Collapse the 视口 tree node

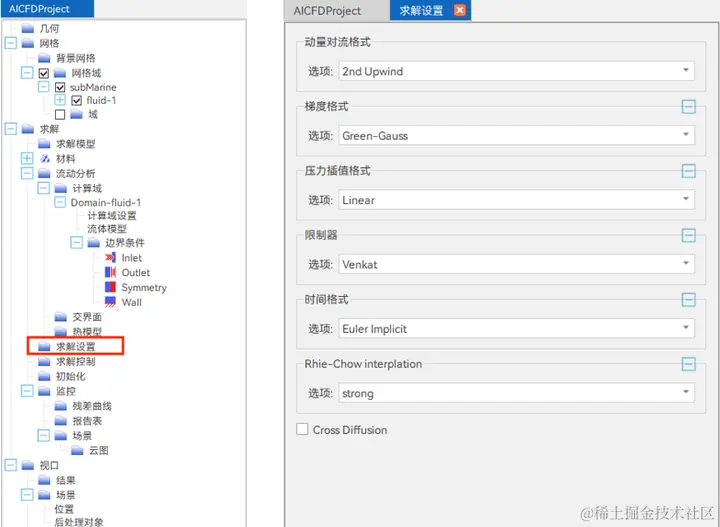[x=11, y=465]
